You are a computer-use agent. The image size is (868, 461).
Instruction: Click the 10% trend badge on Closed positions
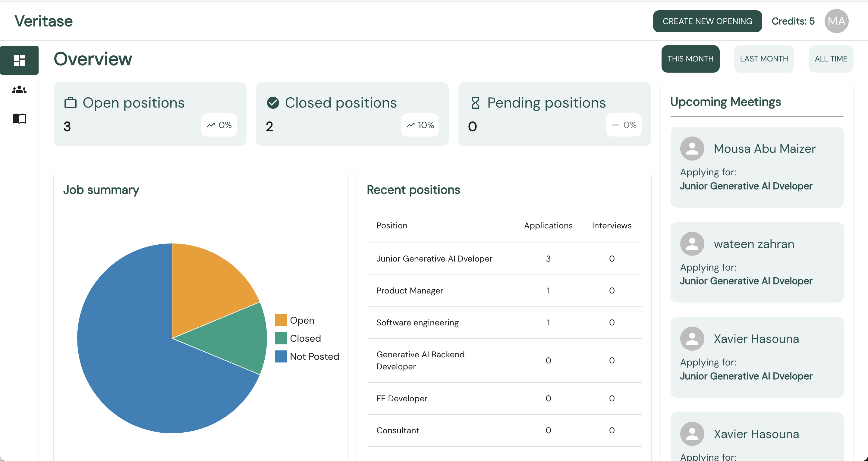pos(420,125)
